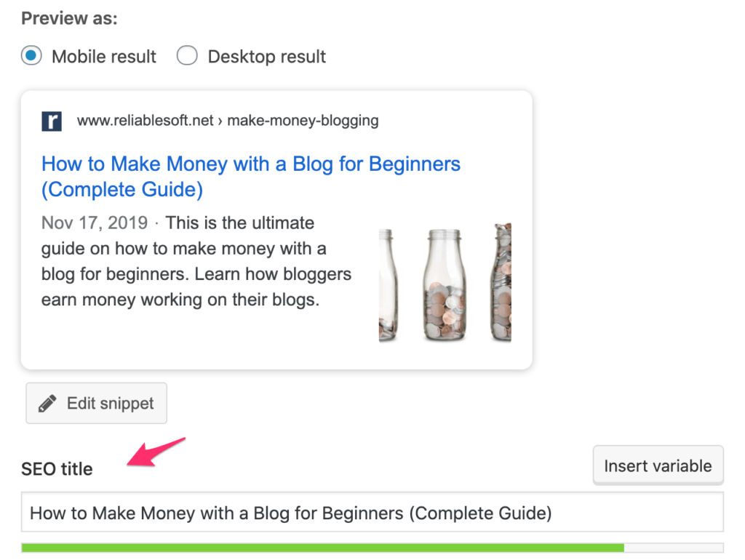Image resolution: width=745 pixels, height=560 pixels.
Task: Click the pink arrow annotation
Action: [x=146, y=452]
